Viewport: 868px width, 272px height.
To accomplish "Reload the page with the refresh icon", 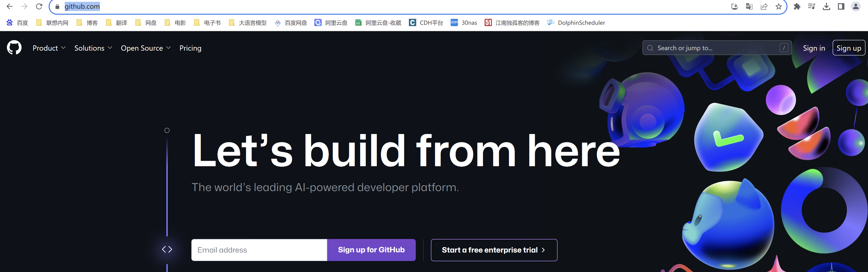I will click(39, 6).
